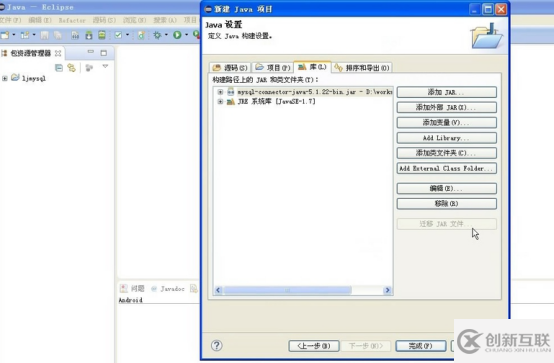This screenshot has width=554, height=363.
Task: Click the green Run button icon
Action: point(177,35)
